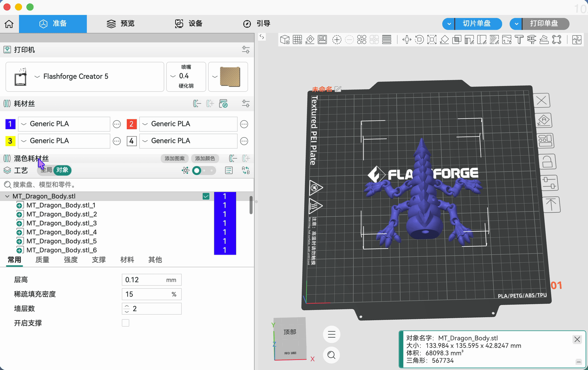588x370 pixels.
Task: Select the Move tool
Action: click(407, 40)
